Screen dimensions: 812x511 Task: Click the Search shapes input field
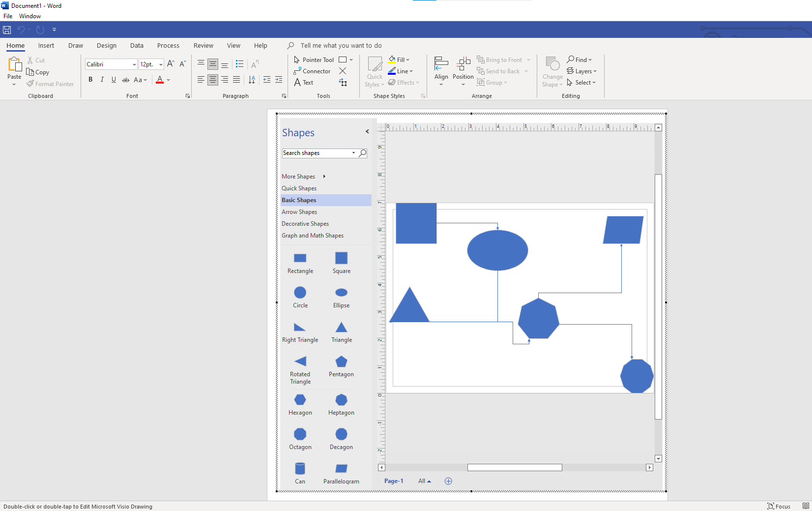[319, 153]
